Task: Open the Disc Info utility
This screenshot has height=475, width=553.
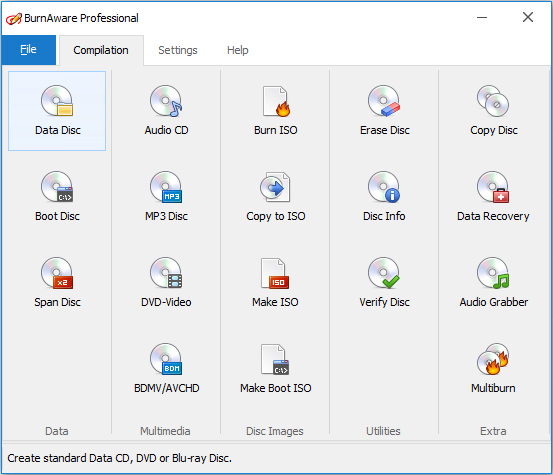Action: pos(384,197)
